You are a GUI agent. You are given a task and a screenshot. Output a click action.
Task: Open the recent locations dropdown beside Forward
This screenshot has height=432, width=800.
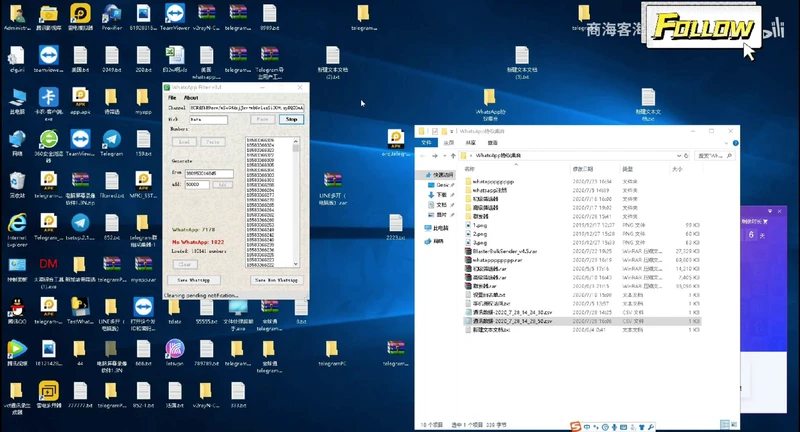coord(444,156)
